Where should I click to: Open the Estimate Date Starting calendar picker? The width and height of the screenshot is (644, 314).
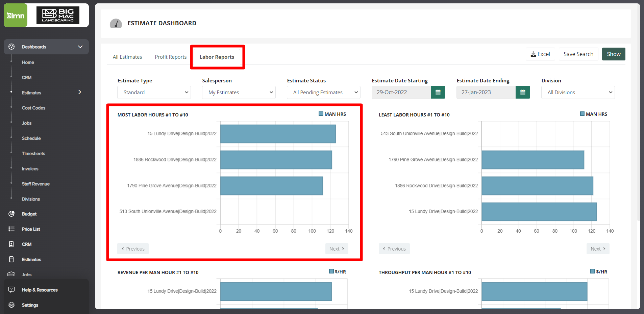(x=438, y=92)
